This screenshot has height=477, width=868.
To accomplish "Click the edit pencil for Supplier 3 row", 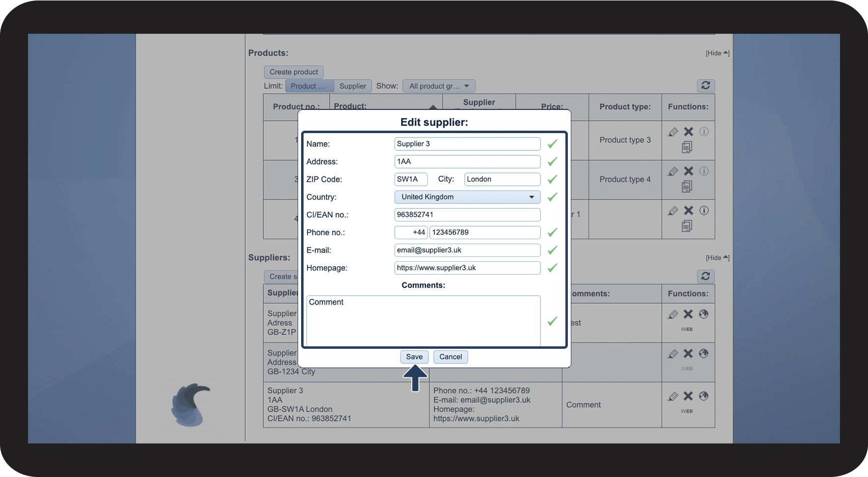I will pos(673,396).
